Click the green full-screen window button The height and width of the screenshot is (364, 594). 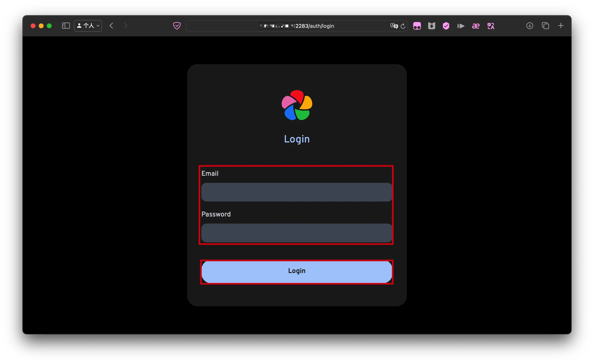click(49, 26)
